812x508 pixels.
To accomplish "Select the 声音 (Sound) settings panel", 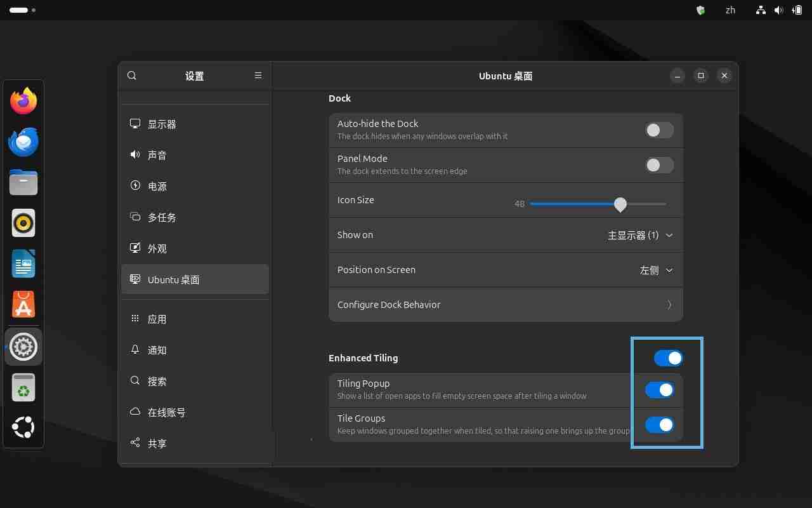I will point(157,155).
